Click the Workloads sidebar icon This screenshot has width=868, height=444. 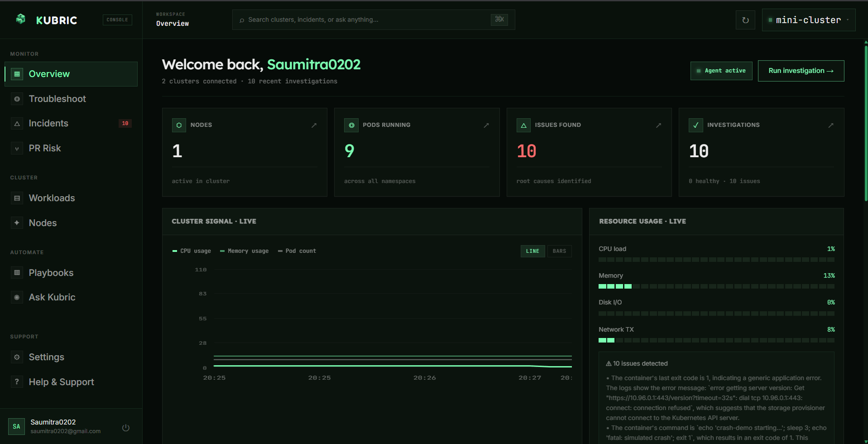[x=17, y=198]
